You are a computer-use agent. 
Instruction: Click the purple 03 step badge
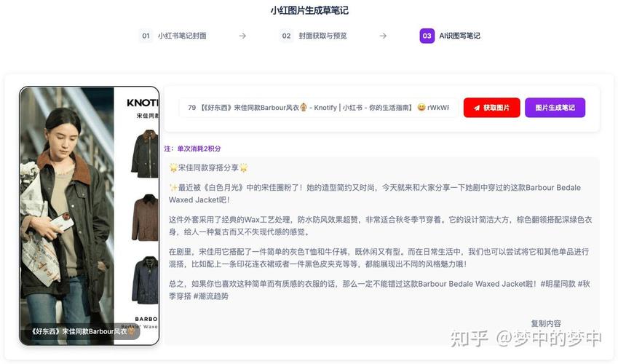click(427, 36)
